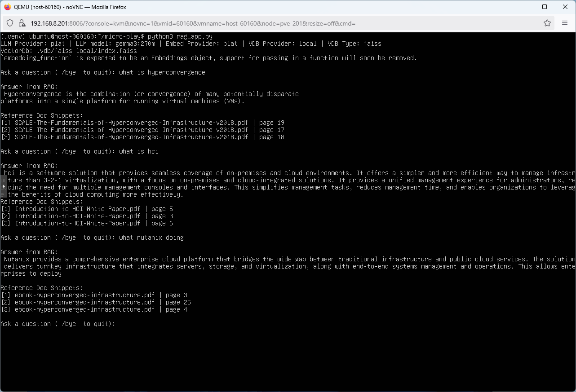576x392 pixels.
Task: Maximize the Firefox browser window
Action: [544, 7]
